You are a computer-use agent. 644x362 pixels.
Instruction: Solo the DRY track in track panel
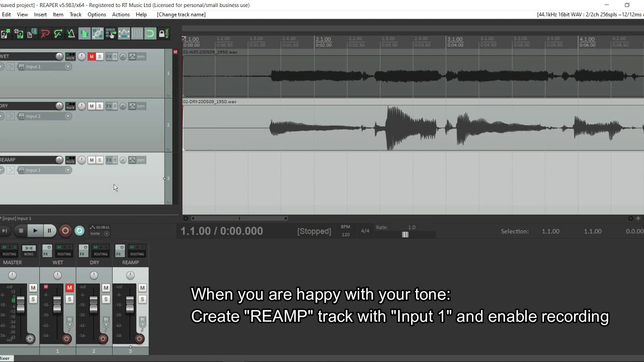pos(100,106)
